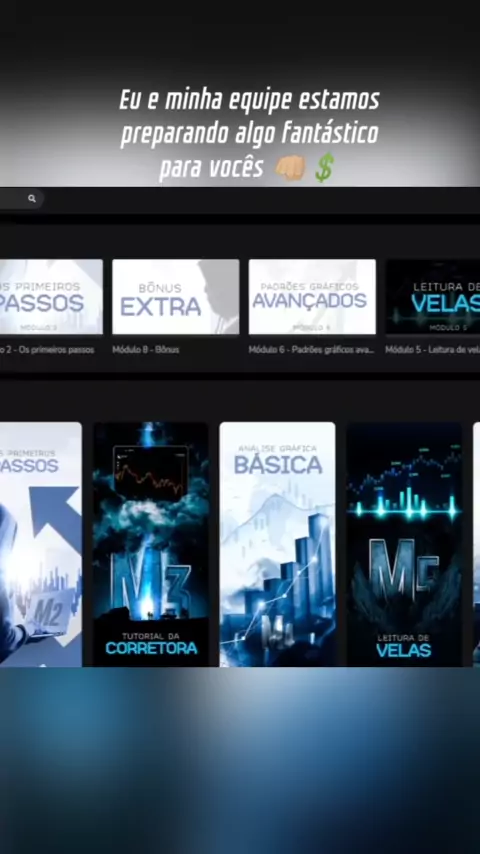Image resolution: width=480 pixels, height=854 pixels.
Task: Open the Bônus Extra thumbnail
Action: pos(175,297)
